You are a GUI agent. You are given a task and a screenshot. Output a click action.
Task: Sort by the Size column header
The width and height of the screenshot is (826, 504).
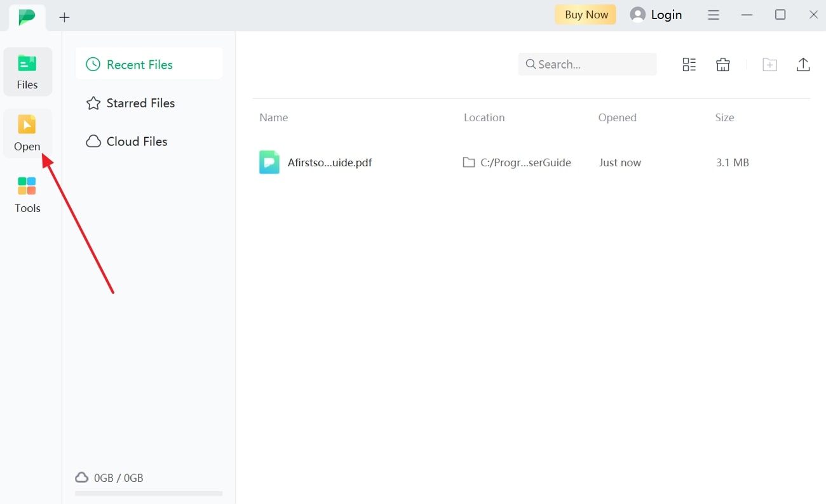click(x=724, y=117)
